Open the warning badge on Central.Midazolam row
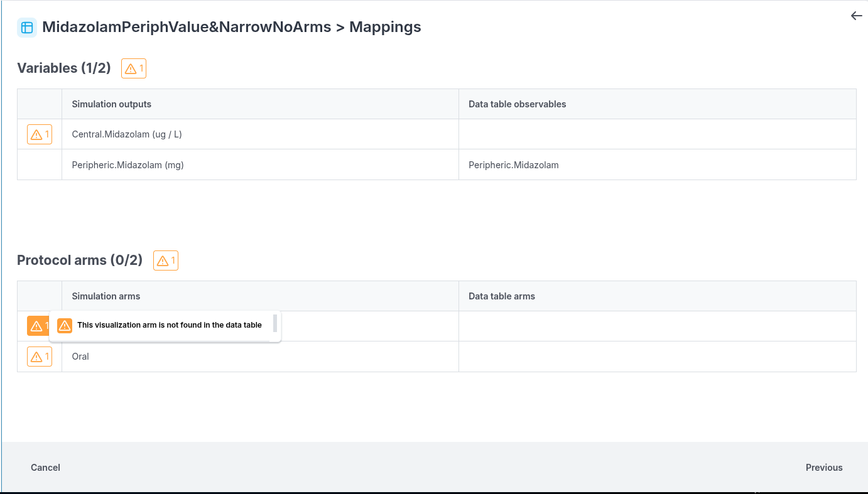Image resolution: width=868 pixels, height=494 pixels. click(x=39, y=134)
